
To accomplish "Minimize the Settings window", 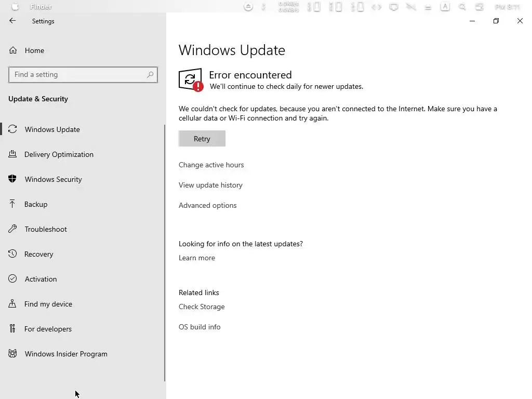I will click(x=472, y=21).
